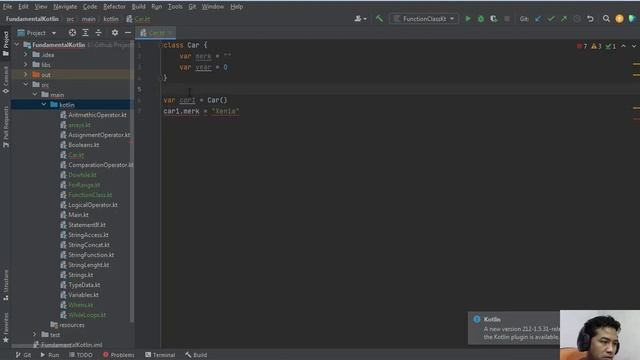Open run configuration dropdown FunctionClassKt
This screenshot has height=360, width=640.
click(x=424, y=19)
